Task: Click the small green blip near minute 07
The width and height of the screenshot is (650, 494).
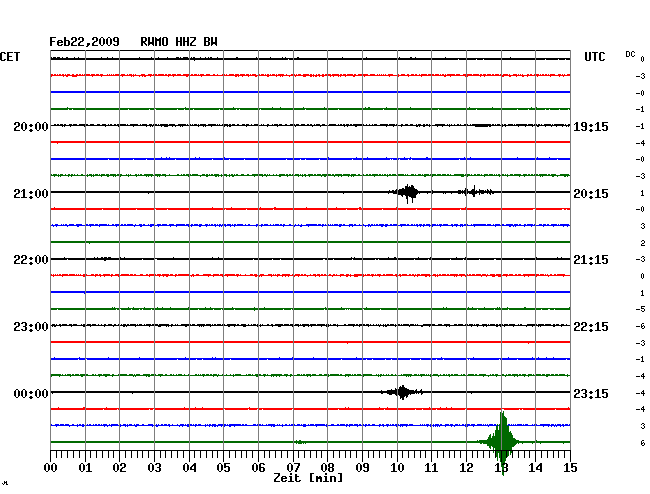Action: point(301,442)
